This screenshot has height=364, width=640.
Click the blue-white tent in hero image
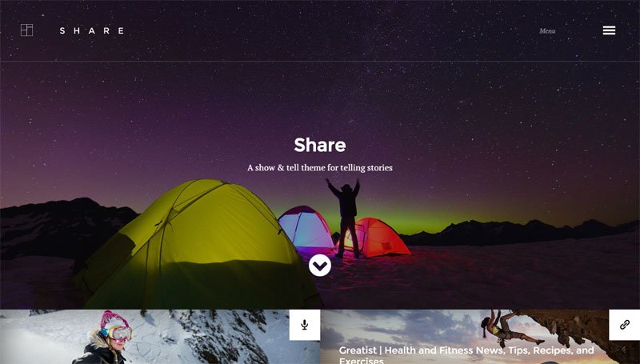click(x=306, y=229)
